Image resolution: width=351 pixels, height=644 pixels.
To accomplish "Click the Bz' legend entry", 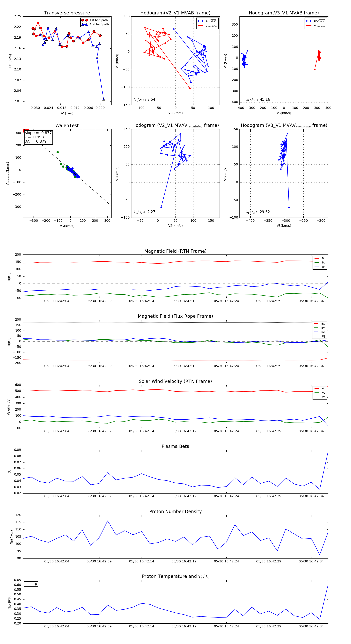I will coord(320,332).
